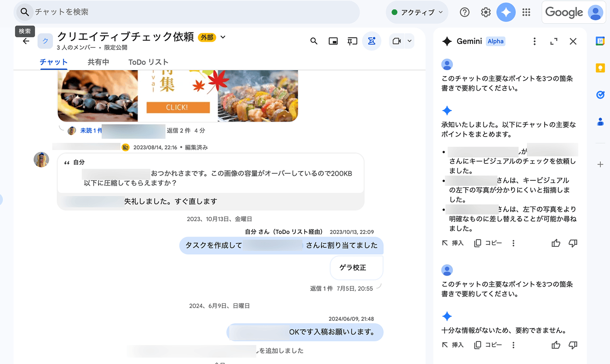Open settings gear icon

(x=485, y=12)
